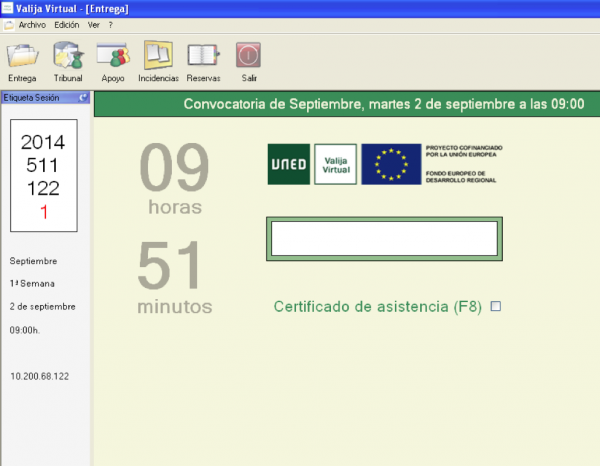Image resolution: width=600 pixels, height=466 pixels.
Task: Click the European Union flag logo
Action: pos(391,164)
